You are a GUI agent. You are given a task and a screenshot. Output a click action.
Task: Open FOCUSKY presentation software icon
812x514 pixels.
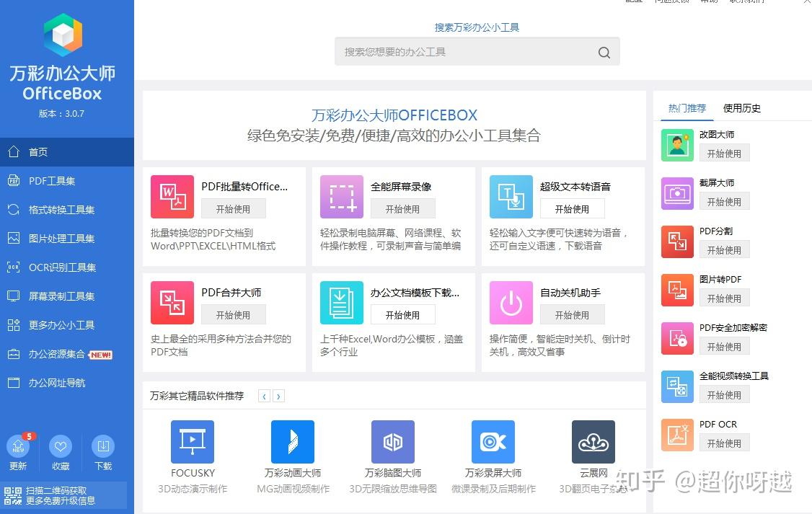click(x=193, y=441)
